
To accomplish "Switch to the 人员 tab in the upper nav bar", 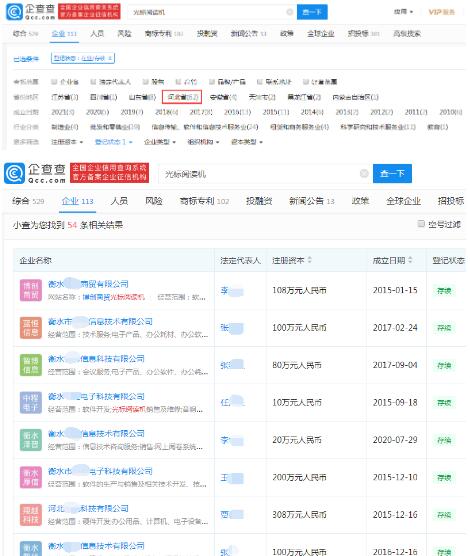I will 97,34.
